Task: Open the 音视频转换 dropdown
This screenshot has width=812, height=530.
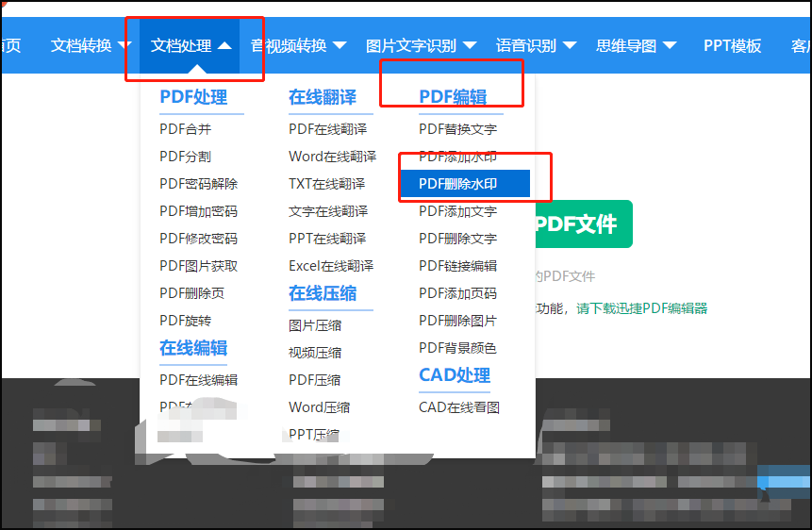Action: [299, 45]
